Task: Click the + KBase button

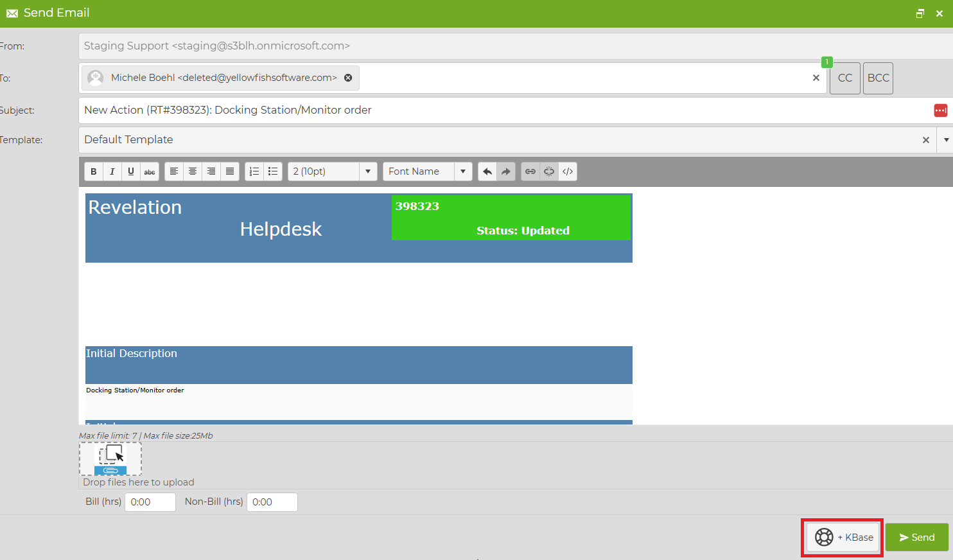Action: 843,538
